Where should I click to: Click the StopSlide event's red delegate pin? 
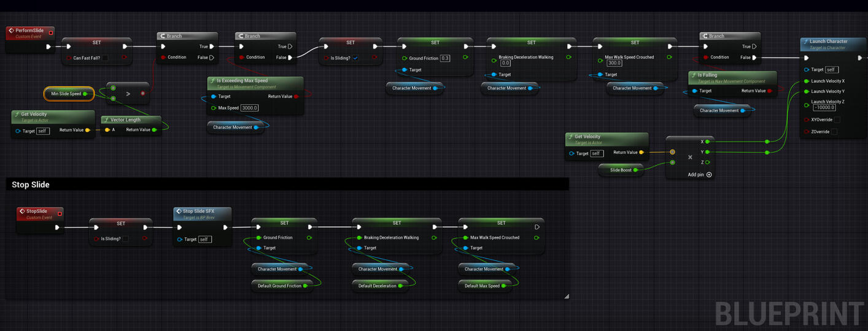click(x=60, y=213)
